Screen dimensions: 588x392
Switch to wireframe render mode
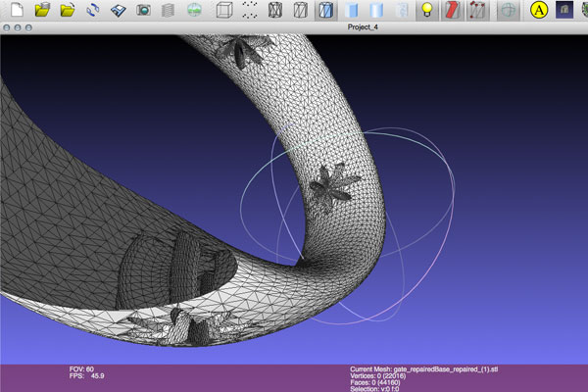pos(274,10)
